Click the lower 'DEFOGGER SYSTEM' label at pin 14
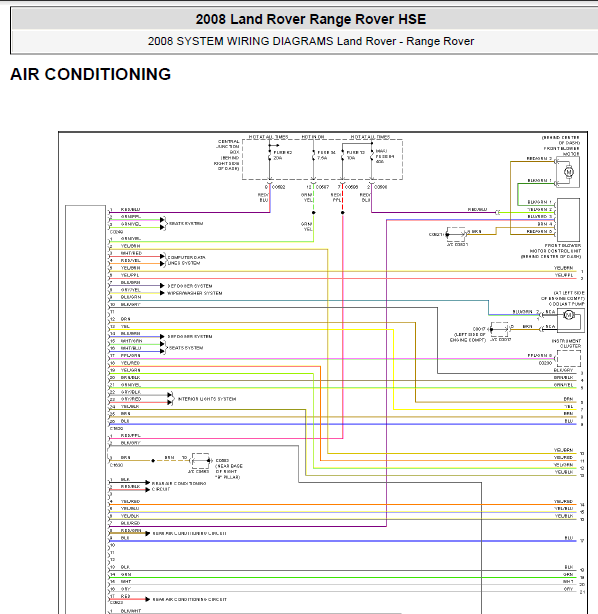 tap(190, 336)
